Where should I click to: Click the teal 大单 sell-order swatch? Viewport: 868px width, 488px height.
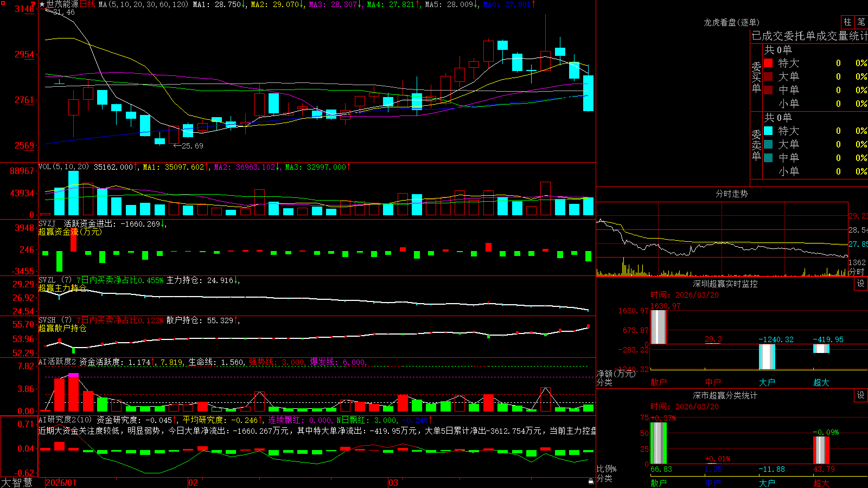[768, 144]
